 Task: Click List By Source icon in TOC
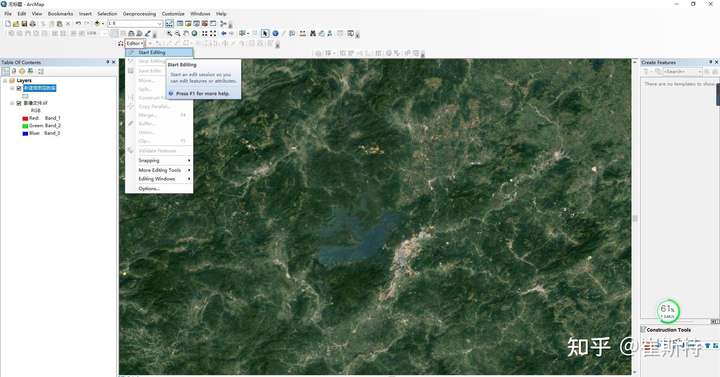click(x=13, y=71)
